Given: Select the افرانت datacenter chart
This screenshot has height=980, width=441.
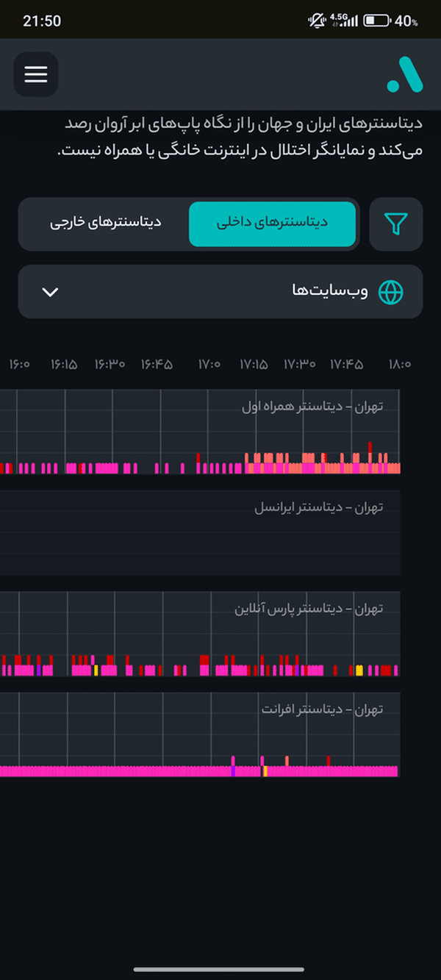Looking at the screenshot, I should tap(200, 735).
